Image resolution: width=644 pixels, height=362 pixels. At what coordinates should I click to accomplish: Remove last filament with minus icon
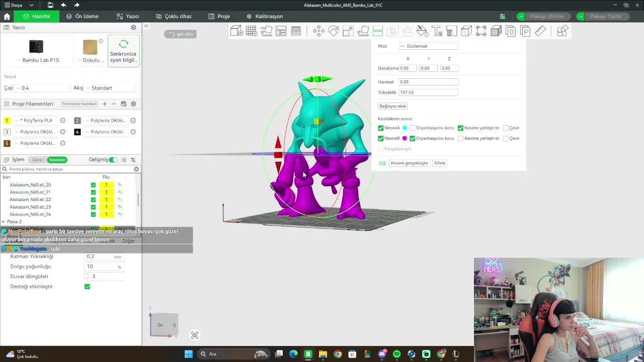click(114, 104)
